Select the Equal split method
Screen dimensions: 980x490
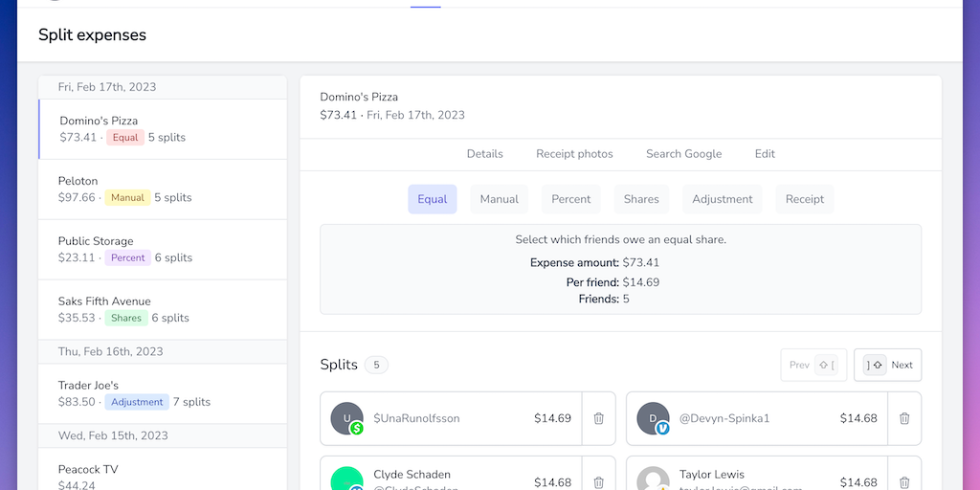(432, 199)
